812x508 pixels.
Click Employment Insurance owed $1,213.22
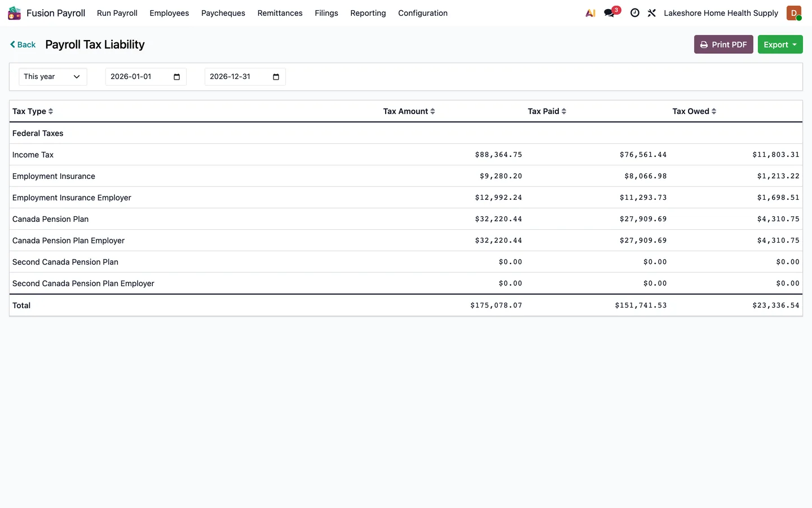tap(778, 176)
